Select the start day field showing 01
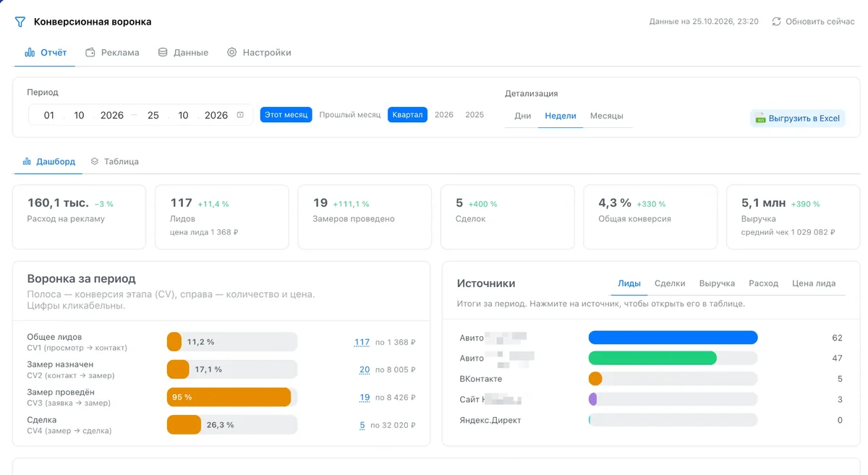The width and height of the screenshot is (868, 475). click(x=49, y=115)
